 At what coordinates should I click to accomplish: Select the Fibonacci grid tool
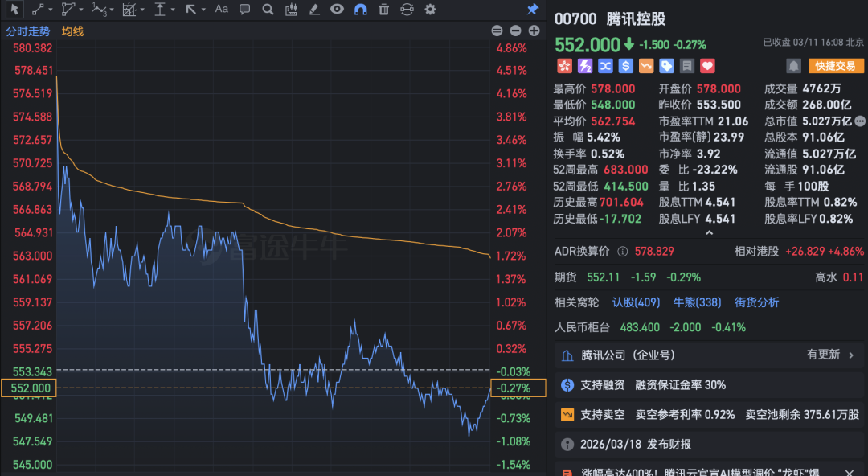[129, 10]
